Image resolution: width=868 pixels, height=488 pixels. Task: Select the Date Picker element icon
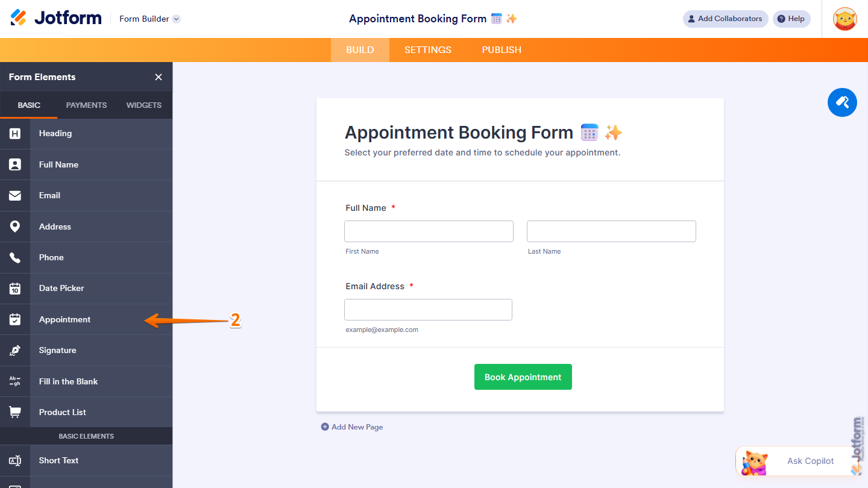tap(14, 288)
